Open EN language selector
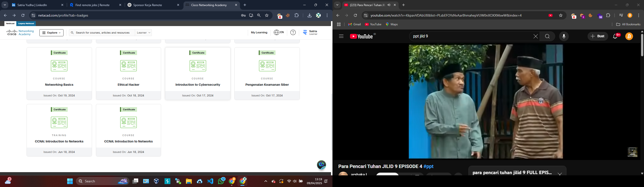 (279, 32)
